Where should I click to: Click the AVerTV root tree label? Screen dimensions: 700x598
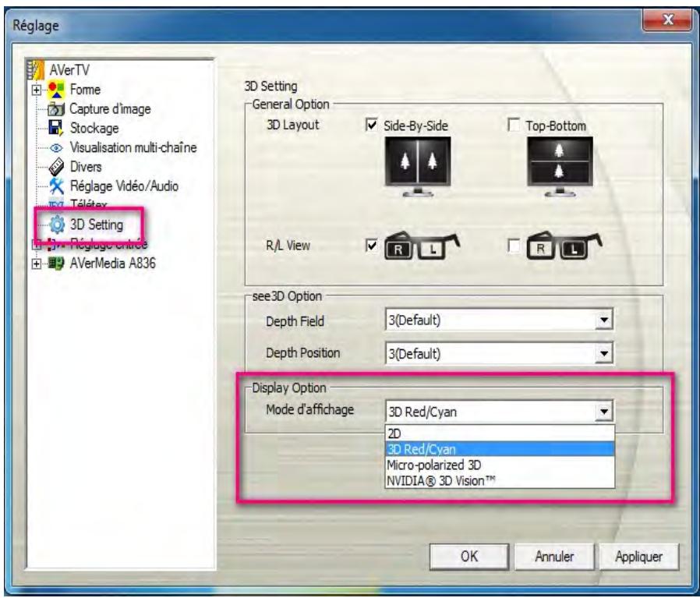pyautogui.click(x=69, y=70)
